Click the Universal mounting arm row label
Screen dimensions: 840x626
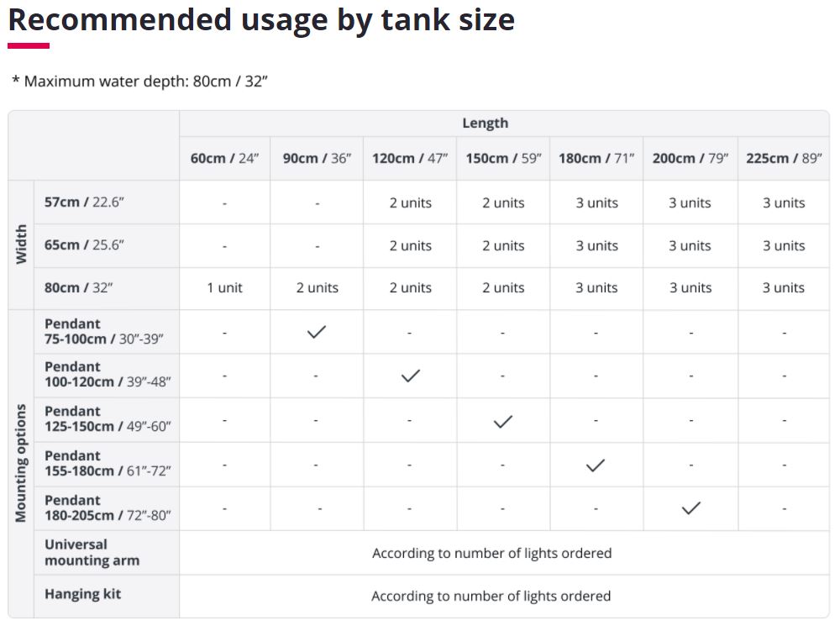(92, 553)
